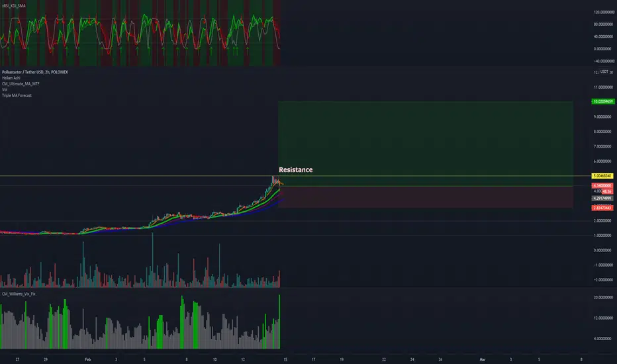This screenshot has width=617, height=364.
Task: Click the 29 date on time axis
Action: [46, 359]
